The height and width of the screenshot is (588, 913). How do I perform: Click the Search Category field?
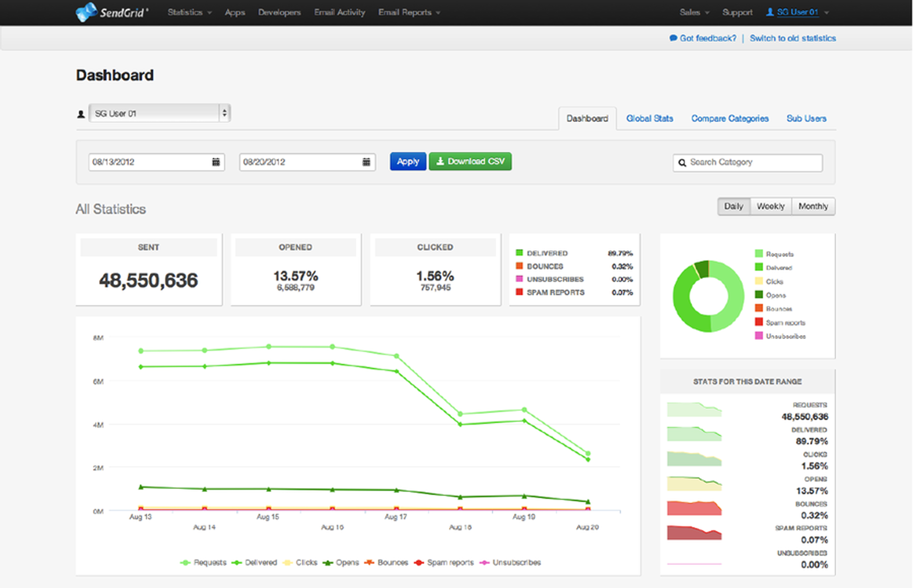coord(748,162)
